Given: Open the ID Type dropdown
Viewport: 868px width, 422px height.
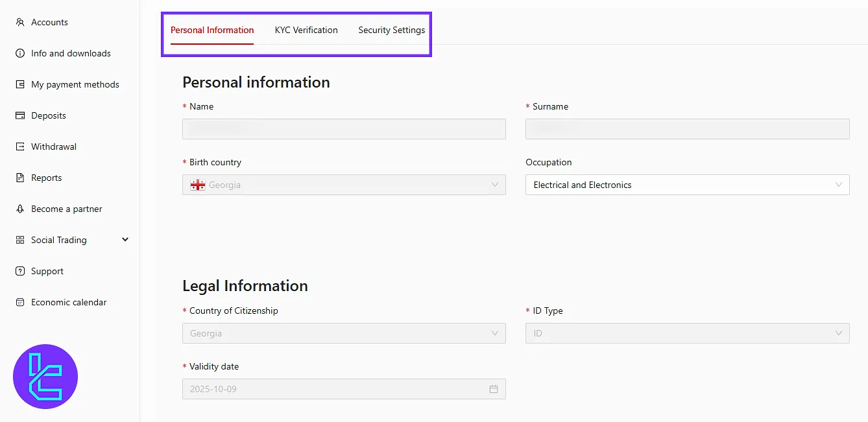Looking at the screenshot, I should pos(687,333).
